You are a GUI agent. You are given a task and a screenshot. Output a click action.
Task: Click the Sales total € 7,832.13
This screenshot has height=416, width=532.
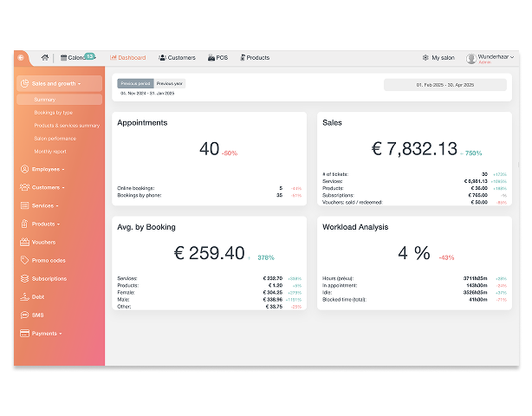414,148
